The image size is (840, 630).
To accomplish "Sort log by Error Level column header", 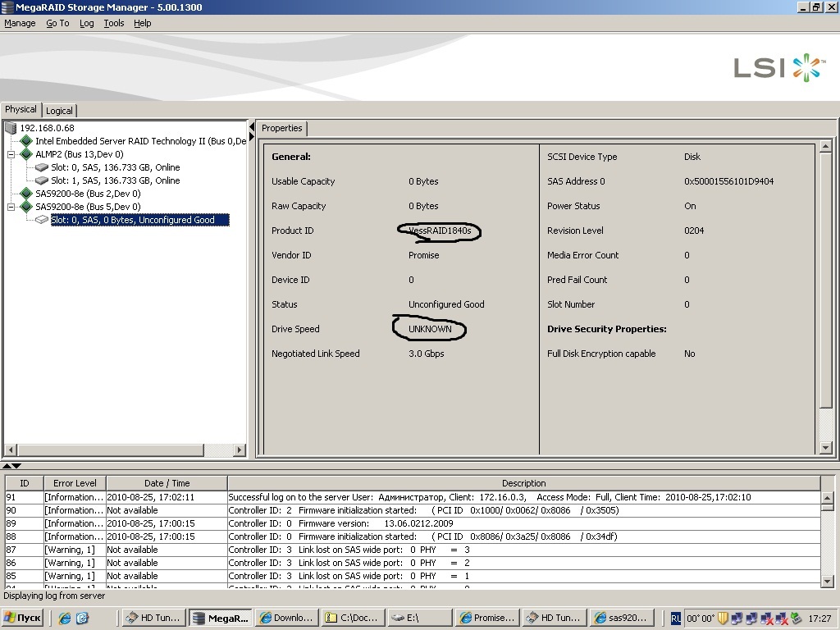I will [75, 483].
